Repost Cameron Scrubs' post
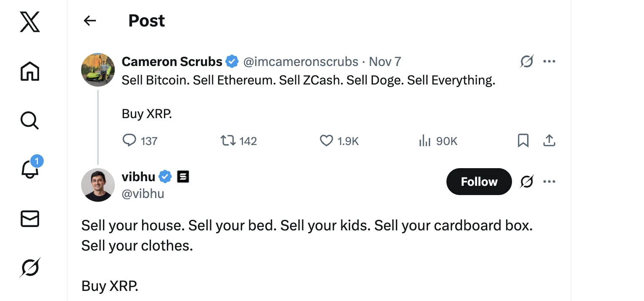 (x=227, y=140)
